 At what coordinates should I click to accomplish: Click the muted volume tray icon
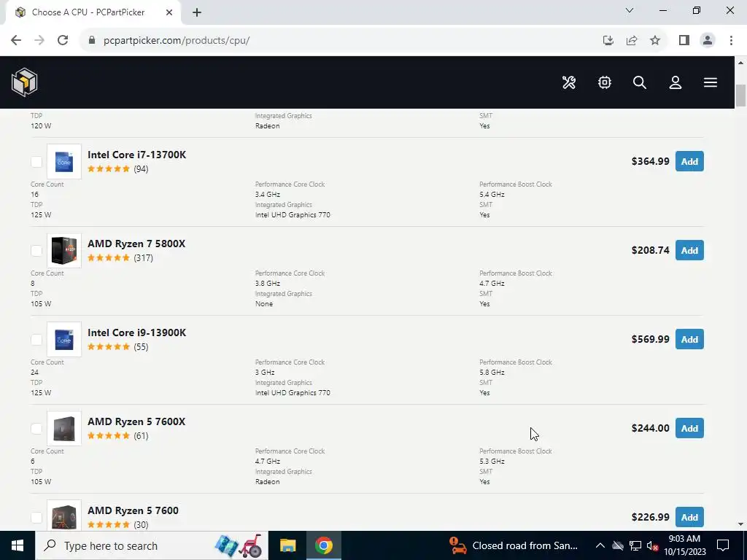click(x=653, y=545)
